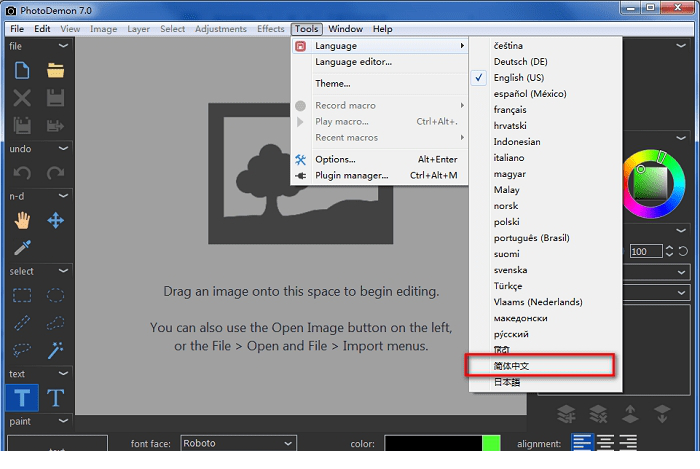Select the color picker eyedropper tool
Viewport: 700px width, 469px height.
coord(22,248)
